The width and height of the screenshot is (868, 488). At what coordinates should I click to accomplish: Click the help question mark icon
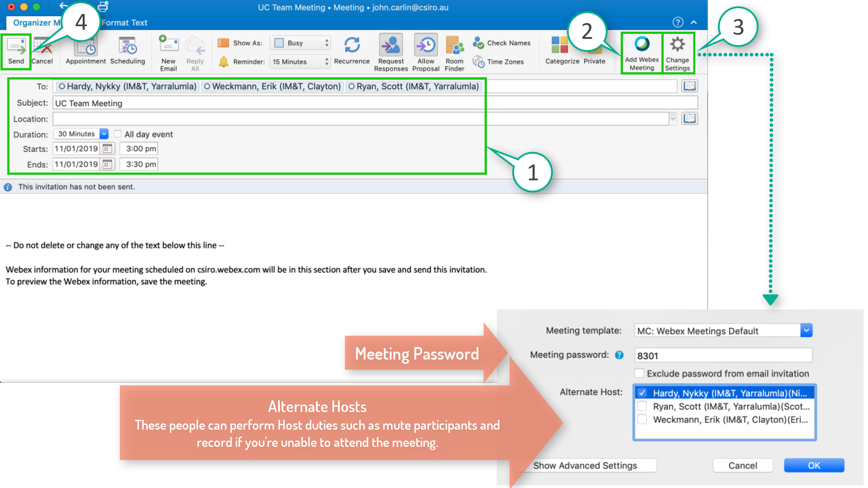[x=678, y=22]
